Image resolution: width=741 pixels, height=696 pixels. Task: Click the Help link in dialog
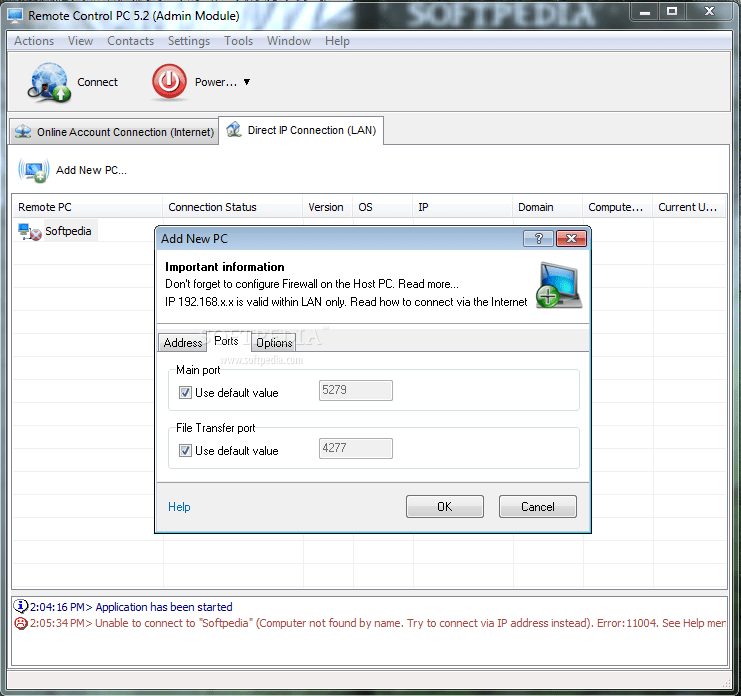(179, 507)
